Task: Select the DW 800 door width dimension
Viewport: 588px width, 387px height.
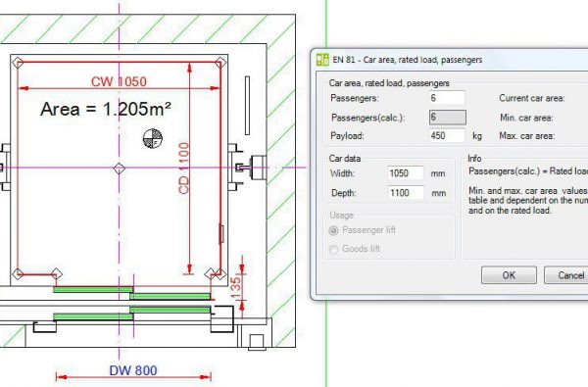Action: tap(133, 370)
